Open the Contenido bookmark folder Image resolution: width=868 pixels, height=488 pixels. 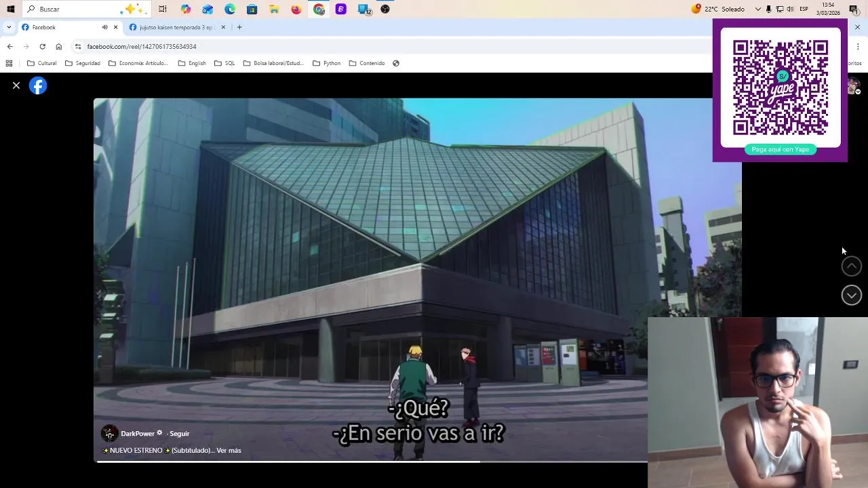pyautogui.click(x=367, y=63)
